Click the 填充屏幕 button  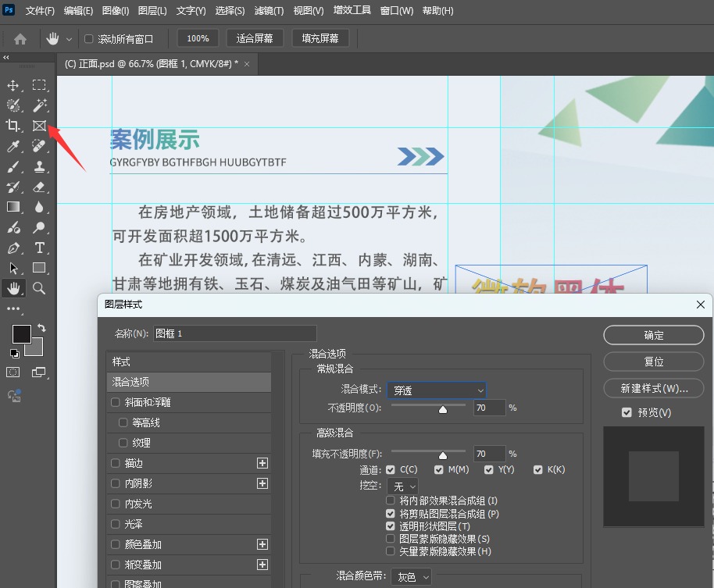tap(320, 38)
